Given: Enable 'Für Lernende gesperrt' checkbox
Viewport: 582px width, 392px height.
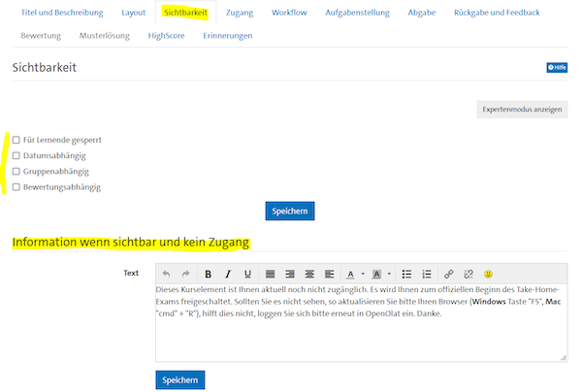Looking at the screenshot, I should coord(16,140).
